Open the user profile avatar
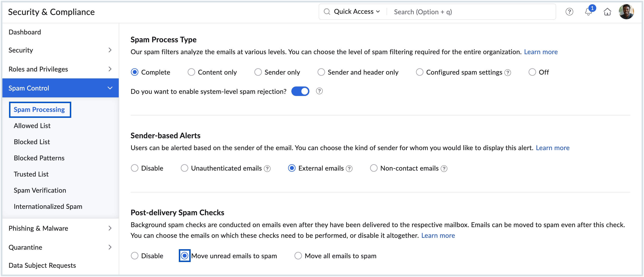Screen dimensions: 644x277 click(626, 12)
